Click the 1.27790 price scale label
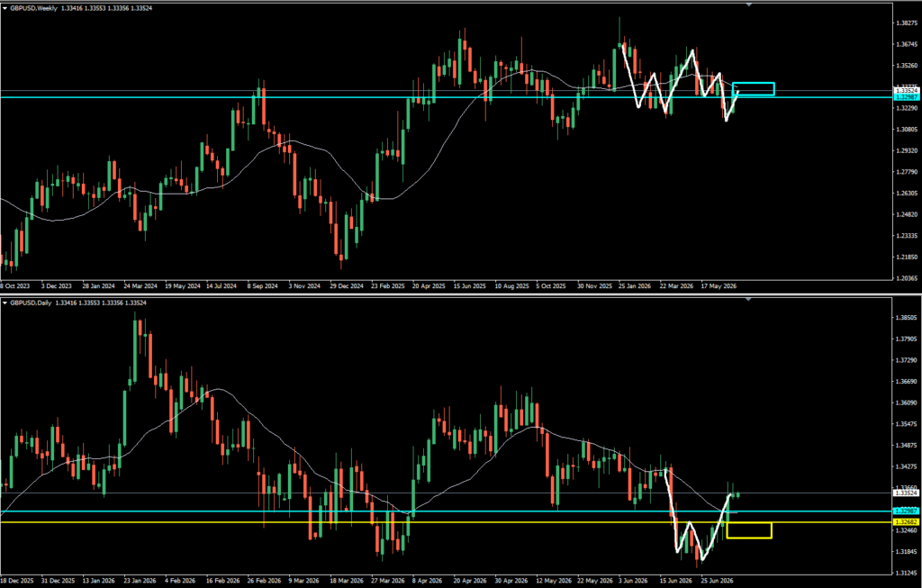The height and width of the screenshot is (588, 922). tap(907, 172)
